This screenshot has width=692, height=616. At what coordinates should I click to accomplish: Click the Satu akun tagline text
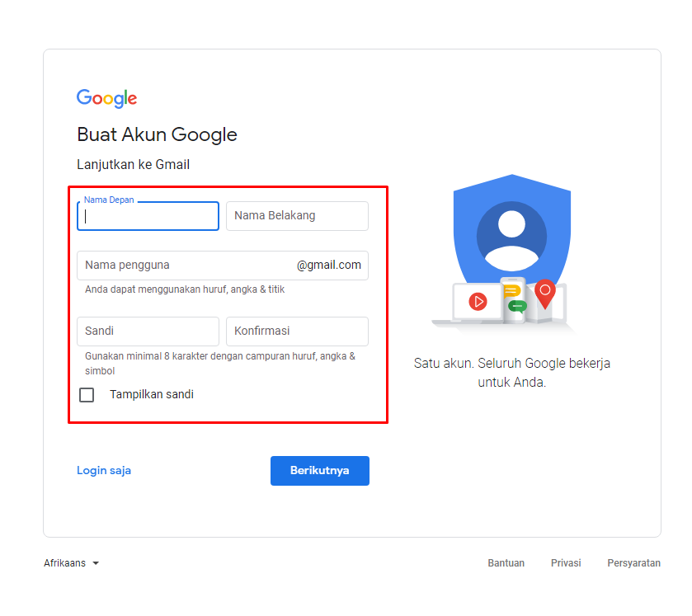point(512,373)
